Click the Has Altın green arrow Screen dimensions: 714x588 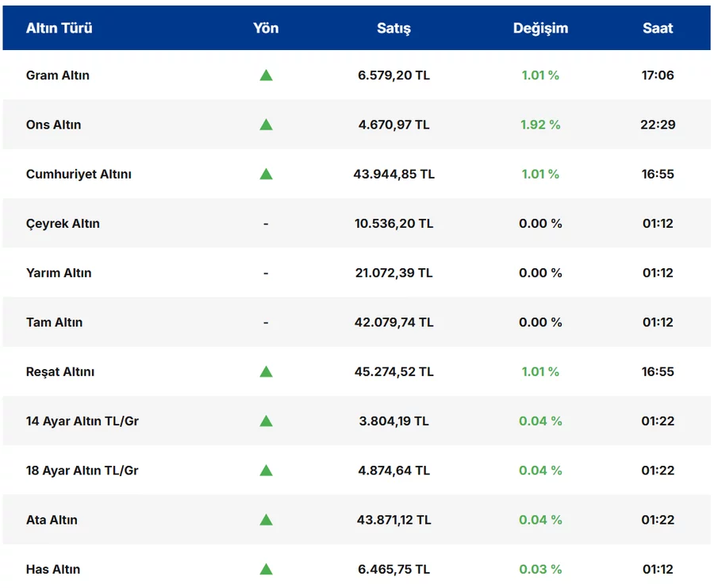tap(266, 569)
